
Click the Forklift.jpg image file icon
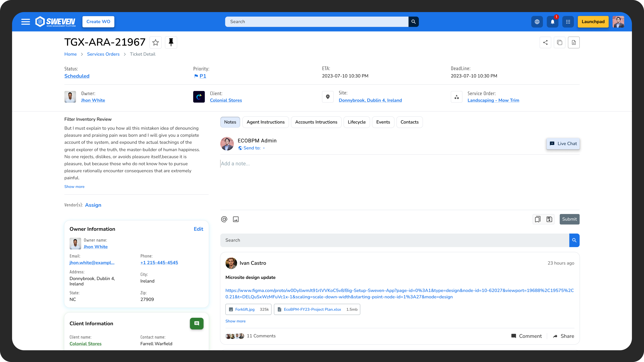tap(231, 310)
